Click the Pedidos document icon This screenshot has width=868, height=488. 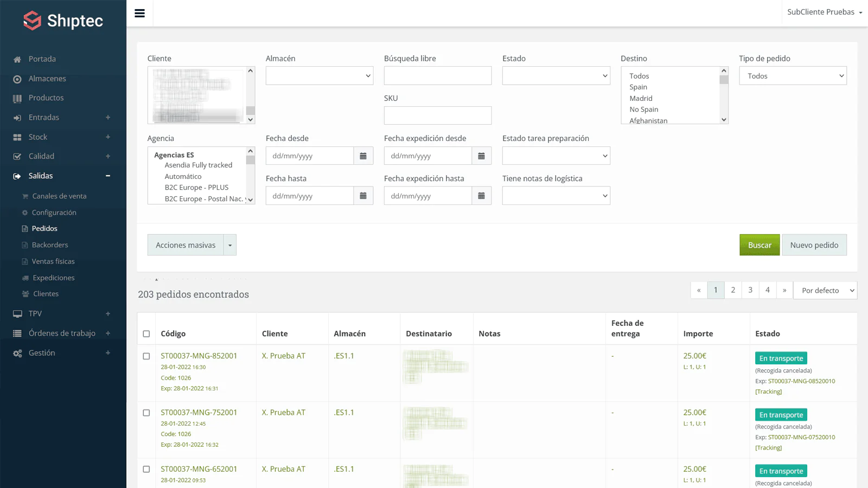(x=25, y=229)
